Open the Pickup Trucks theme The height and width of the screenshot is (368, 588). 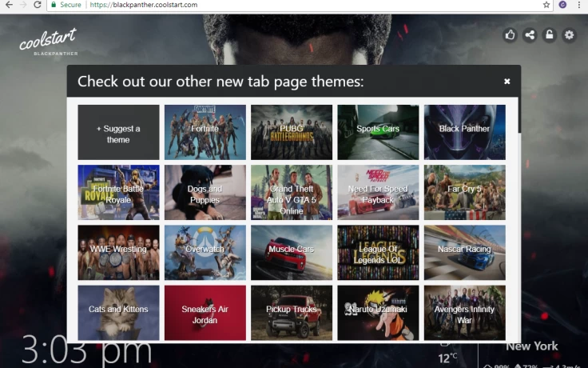click(292, 313)
